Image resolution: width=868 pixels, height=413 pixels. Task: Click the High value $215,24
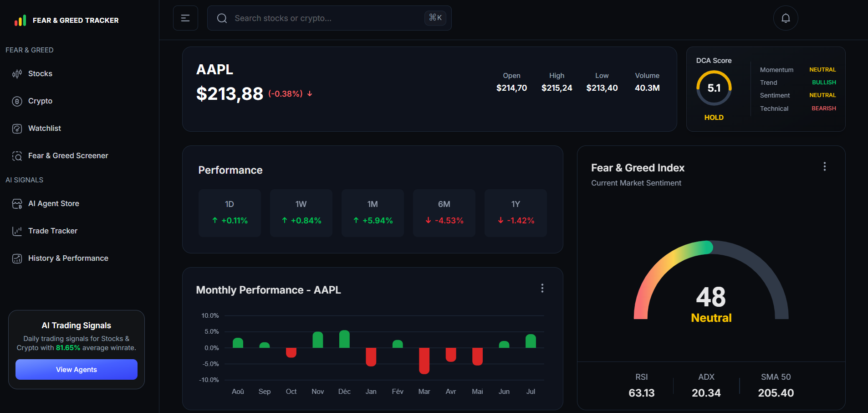pyautogui.click(x=557, y=88)
